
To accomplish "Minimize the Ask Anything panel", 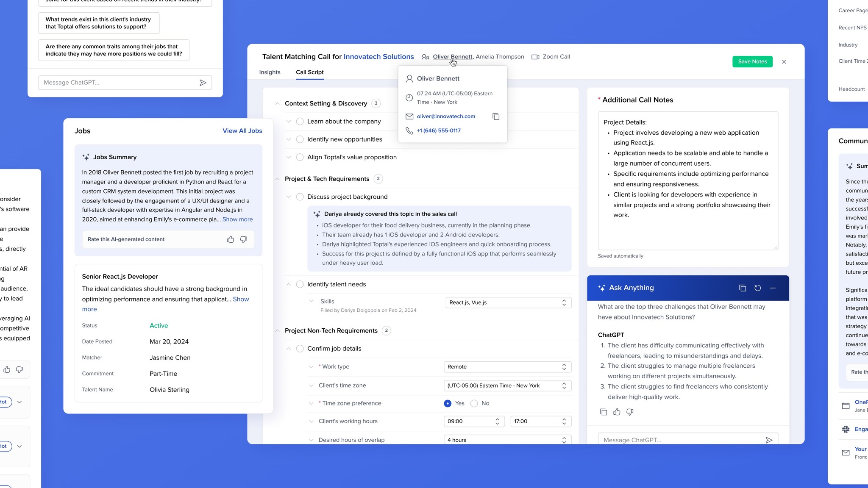I will tap(773, 288).
